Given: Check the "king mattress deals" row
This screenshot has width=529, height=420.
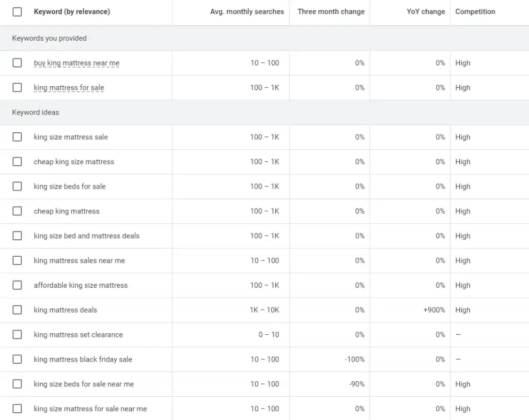Looking at the screenshot, I should (x=17, y=310).
